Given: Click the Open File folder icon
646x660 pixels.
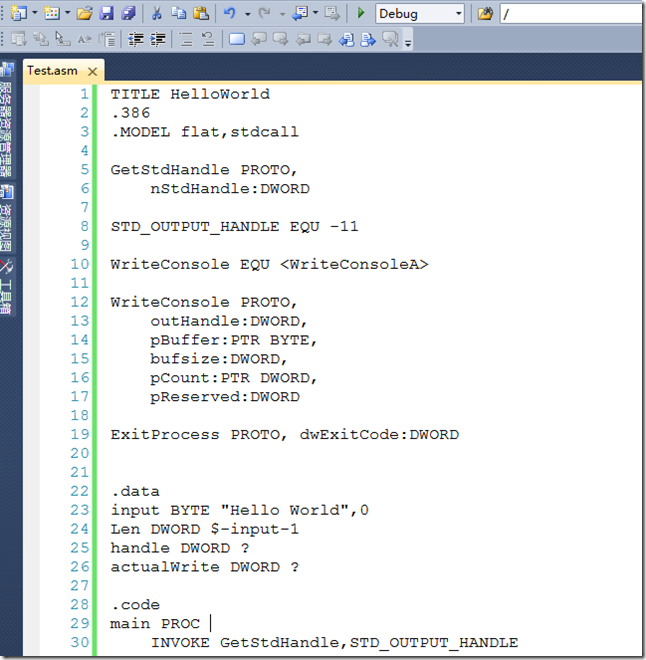Looking at the screenshot, I should 85,13.
